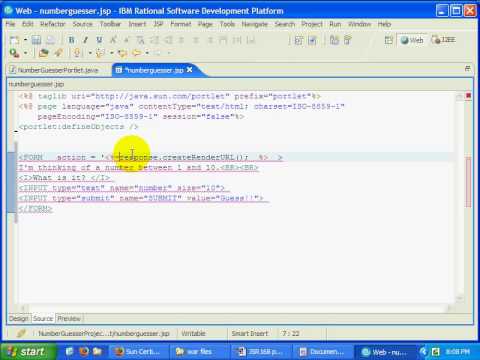Open the Search menu
This screenshot has width=480, height=360.
285,24
